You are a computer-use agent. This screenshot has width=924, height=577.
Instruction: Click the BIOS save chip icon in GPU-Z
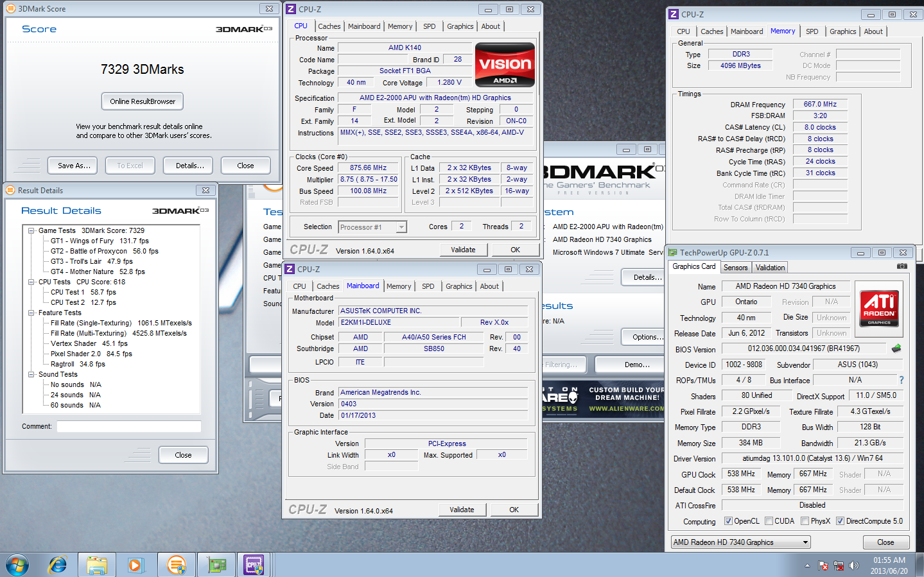point(896,349)
